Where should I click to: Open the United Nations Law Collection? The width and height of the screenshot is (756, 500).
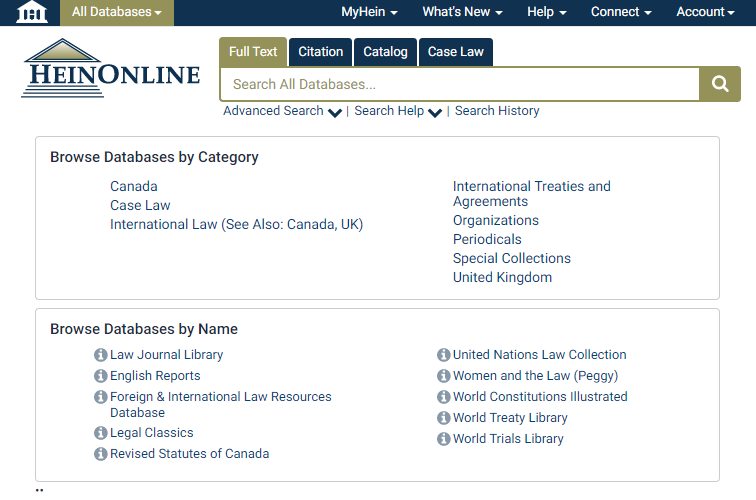(x=540, y=355)
